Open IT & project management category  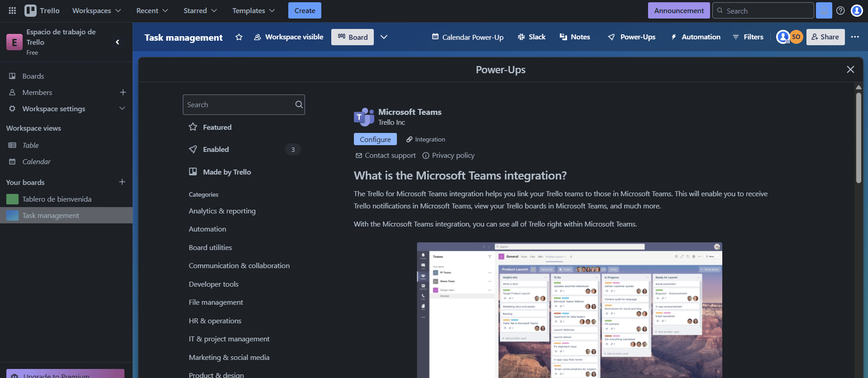229,339
